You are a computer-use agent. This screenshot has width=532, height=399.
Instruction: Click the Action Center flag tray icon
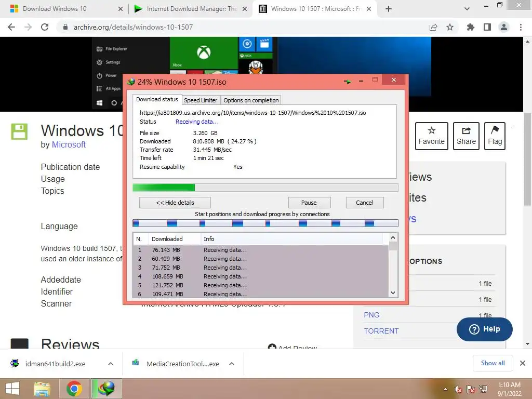[x=471, y=390]
